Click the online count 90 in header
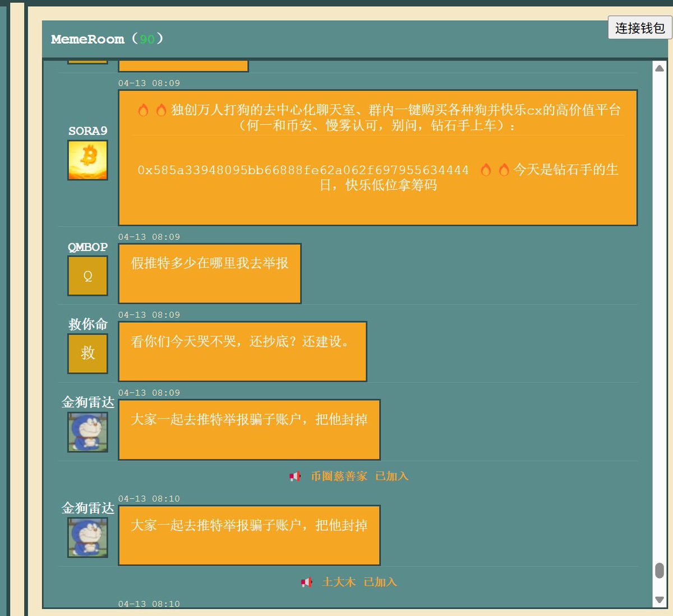 click(x=147, y=39)
